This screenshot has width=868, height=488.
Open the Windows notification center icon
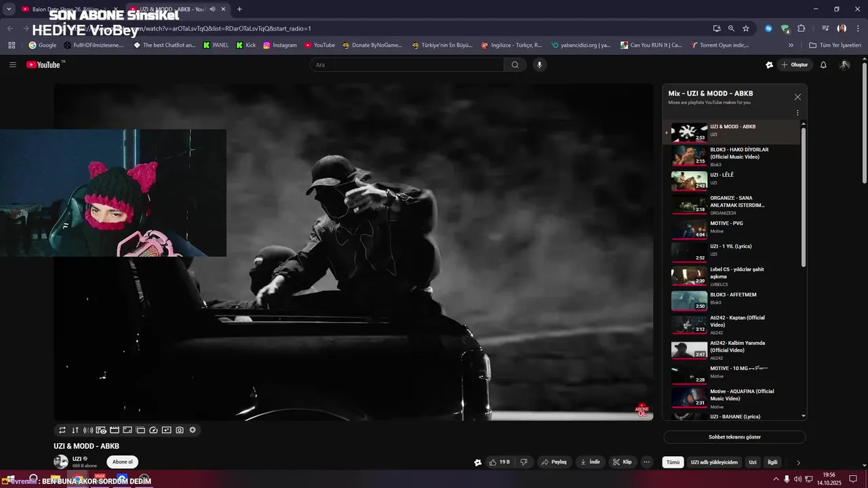tap(854, 479)
